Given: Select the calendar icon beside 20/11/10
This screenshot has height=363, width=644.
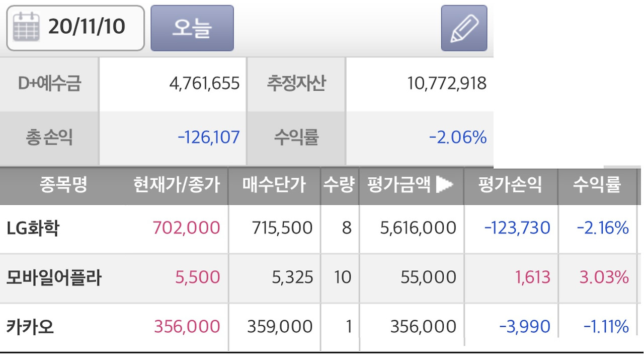Looking at the screenshot, I should [25, 28].
